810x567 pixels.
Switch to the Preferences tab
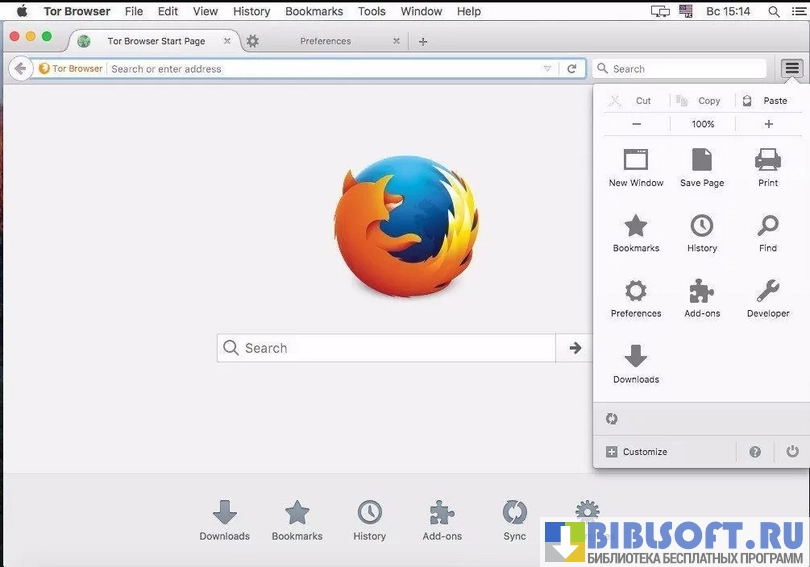325,41
